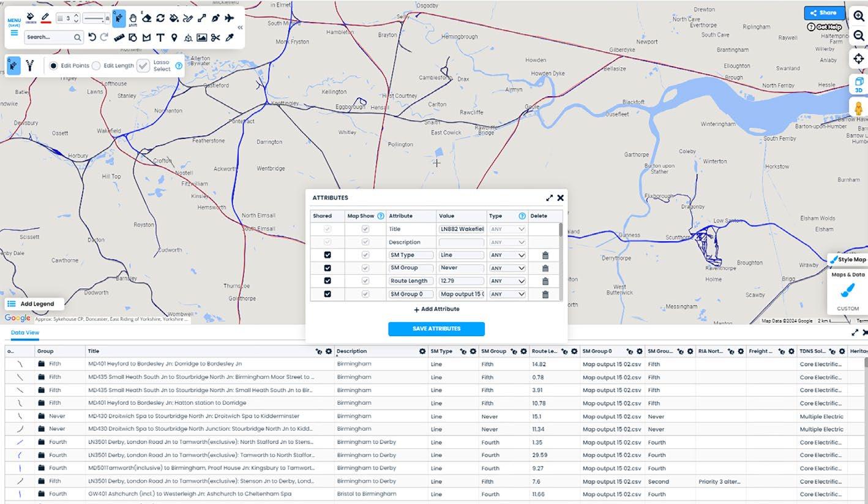Open Type dropdown for SM Group 0 attribute
This screenshot has height=504, width=868.
[507, 295]
